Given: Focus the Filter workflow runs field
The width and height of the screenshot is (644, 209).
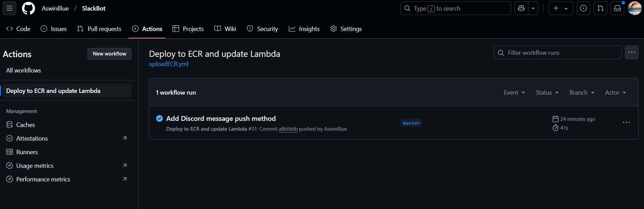Looking at the screenshot, I should click(558, 52).
